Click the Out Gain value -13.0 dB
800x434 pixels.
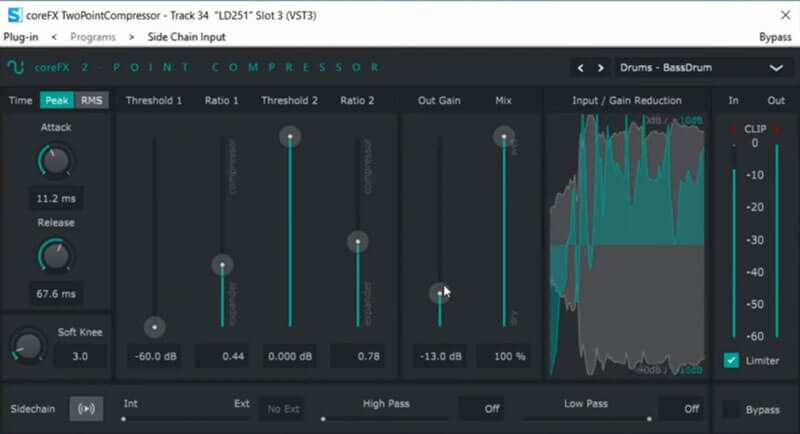440,356
